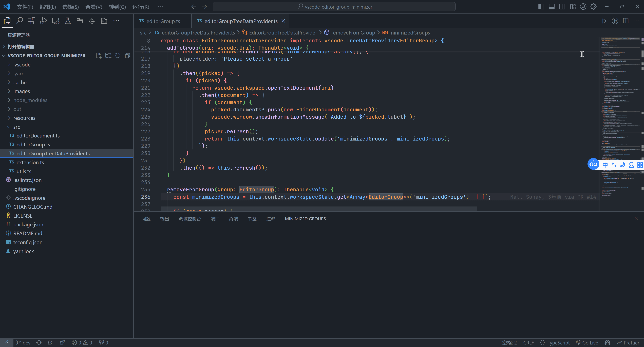
Task: Toggle bottom panel visibility
Action: pyautogui.click(x=552, y=7)
